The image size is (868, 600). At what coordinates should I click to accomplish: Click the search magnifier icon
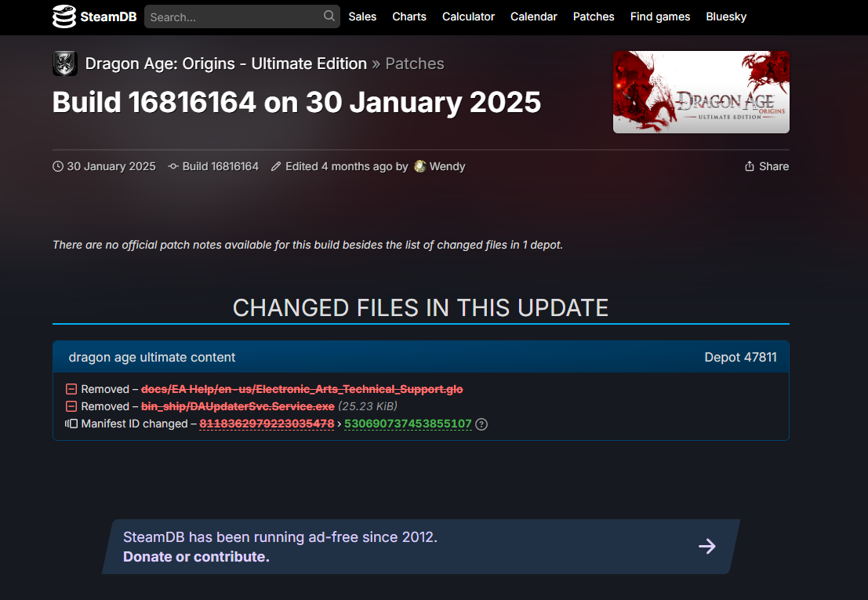[329, 16]
